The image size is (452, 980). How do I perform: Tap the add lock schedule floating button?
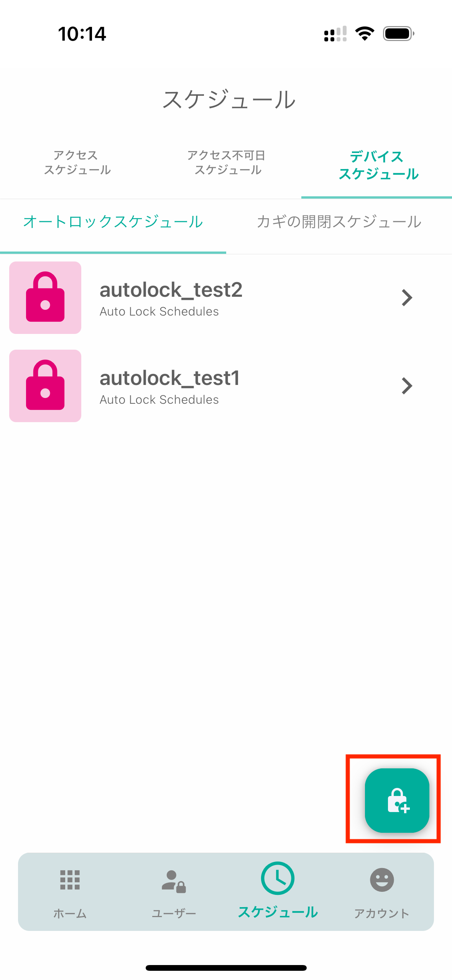pos(397,800)
